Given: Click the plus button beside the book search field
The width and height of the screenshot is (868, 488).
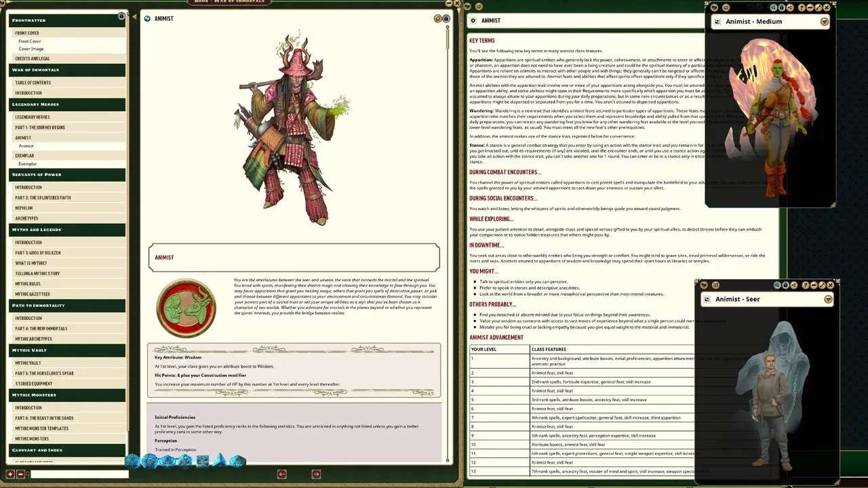Looking at the screenshot, I should (x=10, y=474).
